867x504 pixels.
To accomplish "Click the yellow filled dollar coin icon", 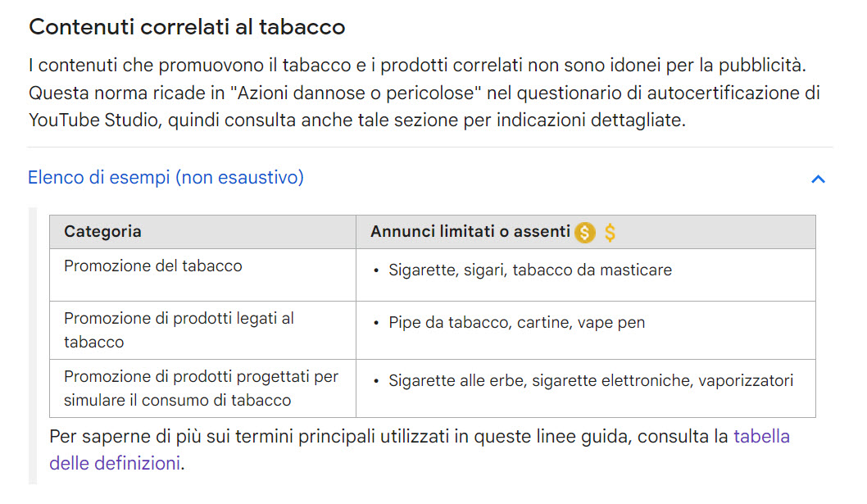I will 584,233.
